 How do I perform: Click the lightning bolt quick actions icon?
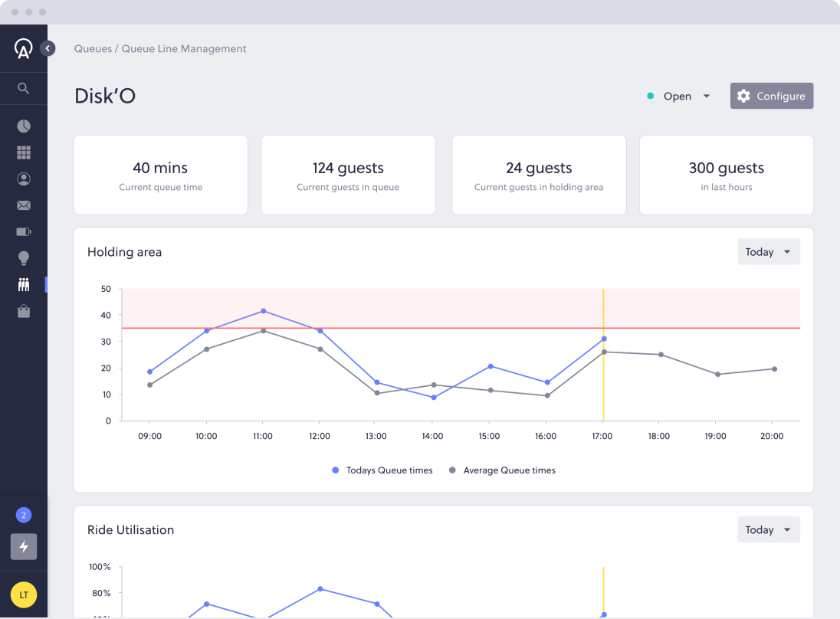tap(23, 547)
